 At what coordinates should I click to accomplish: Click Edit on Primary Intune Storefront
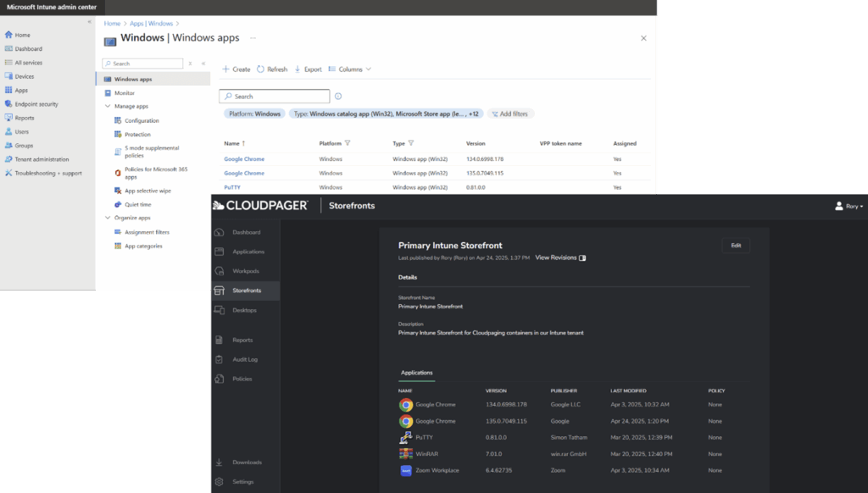coord(736,246)
